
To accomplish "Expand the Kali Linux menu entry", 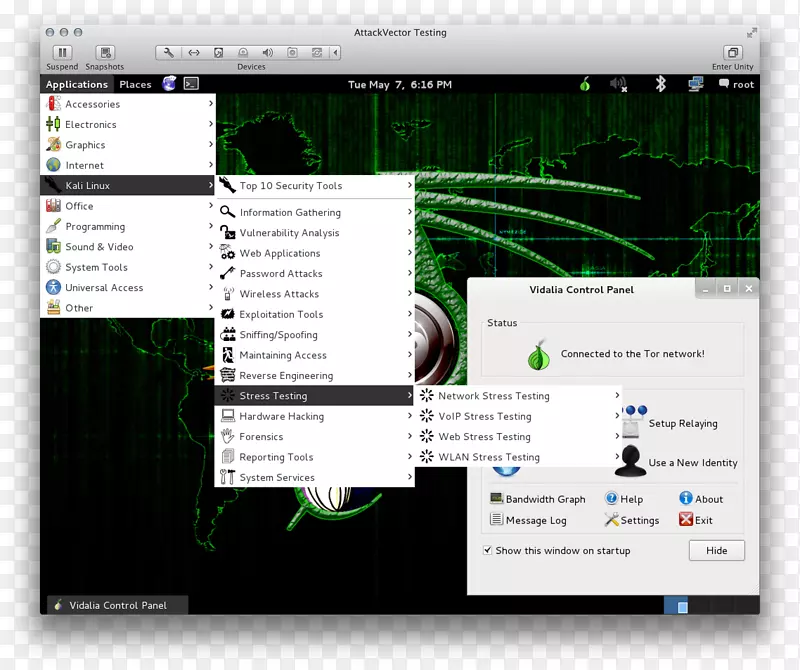I will click(x=90, y=185).
